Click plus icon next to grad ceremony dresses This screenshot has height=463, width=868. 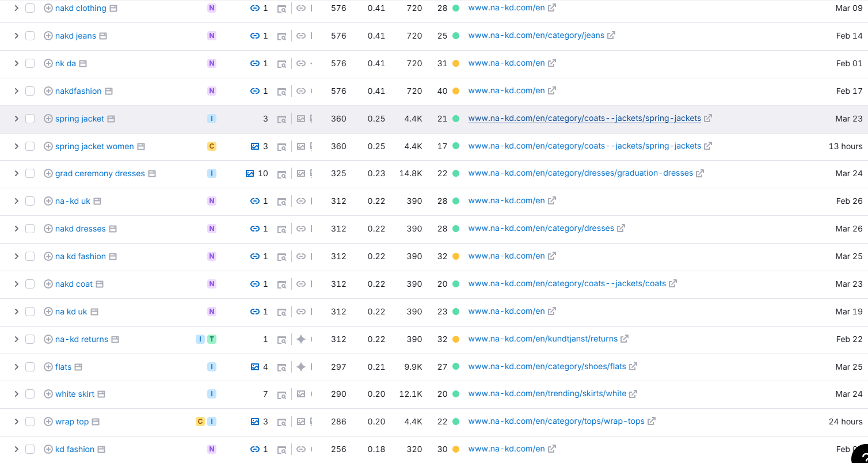[x=48, y=173]
